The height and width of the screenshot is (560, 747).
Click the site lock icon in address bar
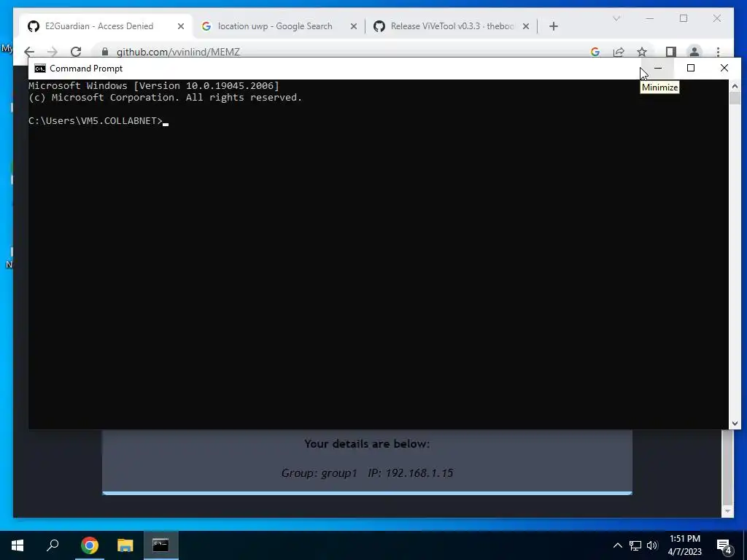tap(105, 52)
